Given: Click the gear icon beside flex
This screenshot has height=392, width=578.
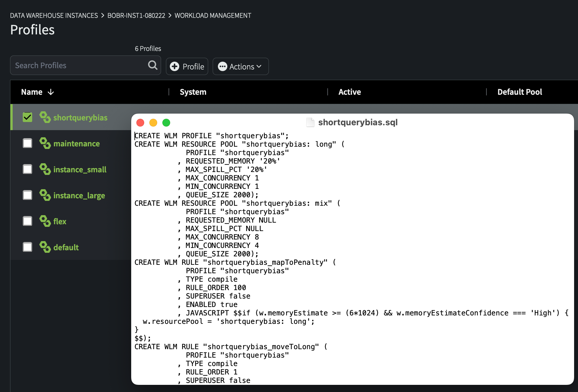Looking at the screenshot, I should pos(45,221).
